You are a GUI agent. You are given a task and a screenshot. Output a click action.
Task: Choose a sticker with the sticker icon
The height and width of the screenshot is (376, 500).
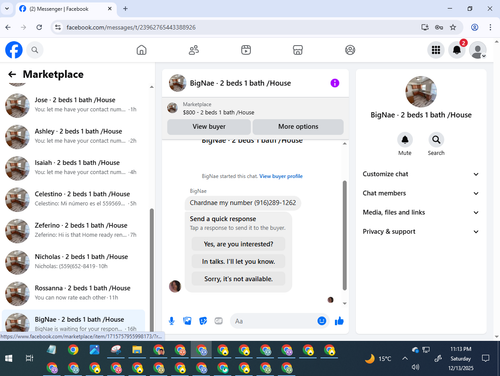pos(203,321)
